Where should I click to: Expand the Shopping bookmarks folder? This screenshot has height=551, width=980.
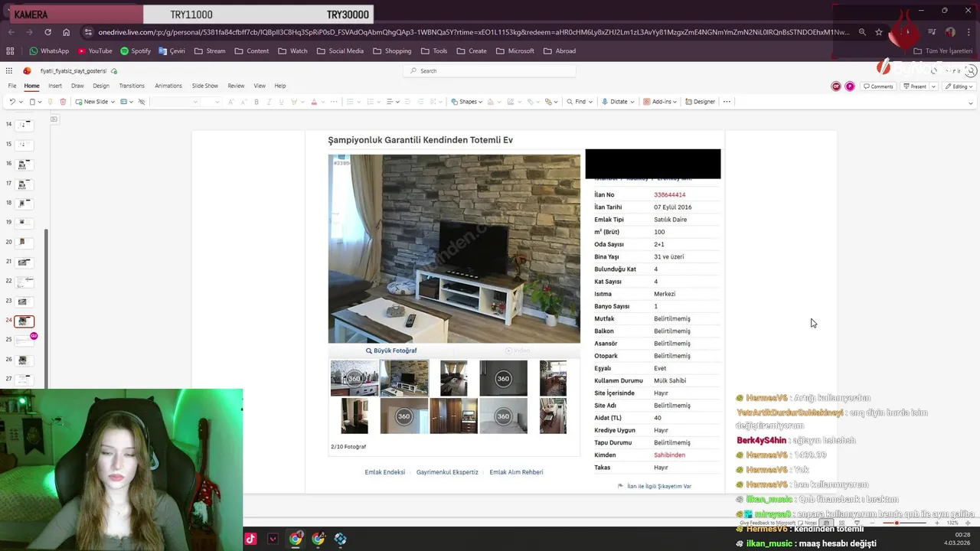click(392, 51)
